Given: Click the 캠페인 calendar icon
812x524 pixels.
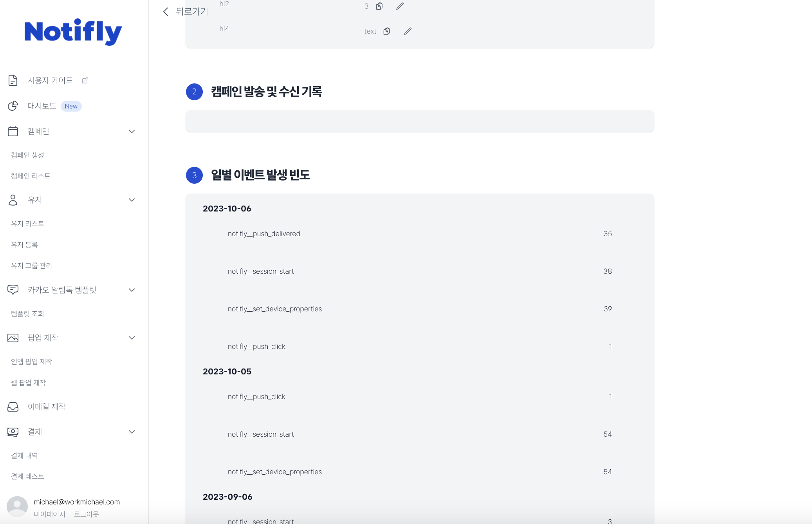Looking at the screenshot, I should pos(13,131).
